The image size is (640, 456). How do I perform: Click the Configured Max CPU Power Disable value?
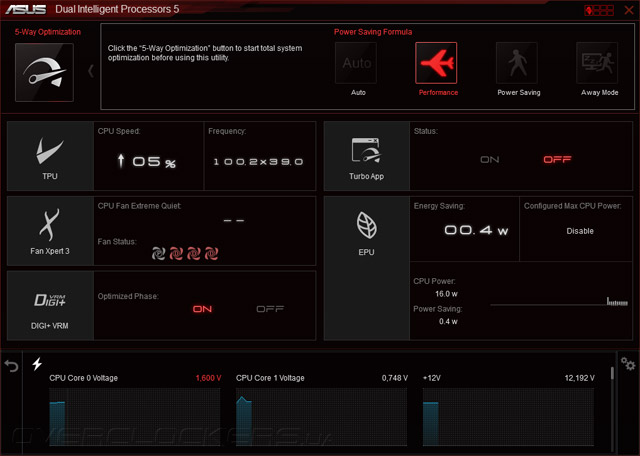coord(580,231)
